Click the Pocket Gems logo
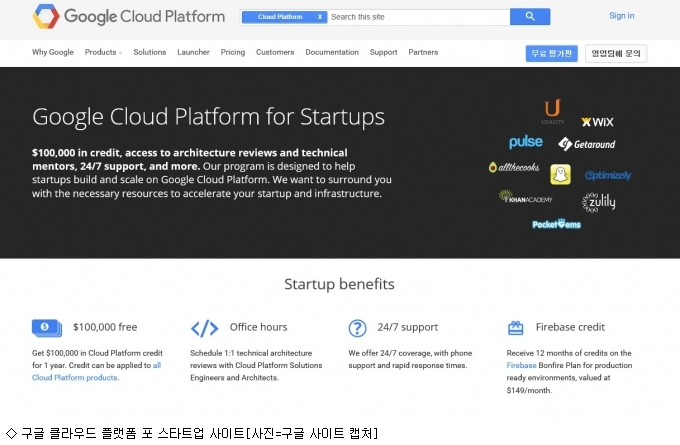Viewport: 680px width, 445px height. (x=556, y=224)
